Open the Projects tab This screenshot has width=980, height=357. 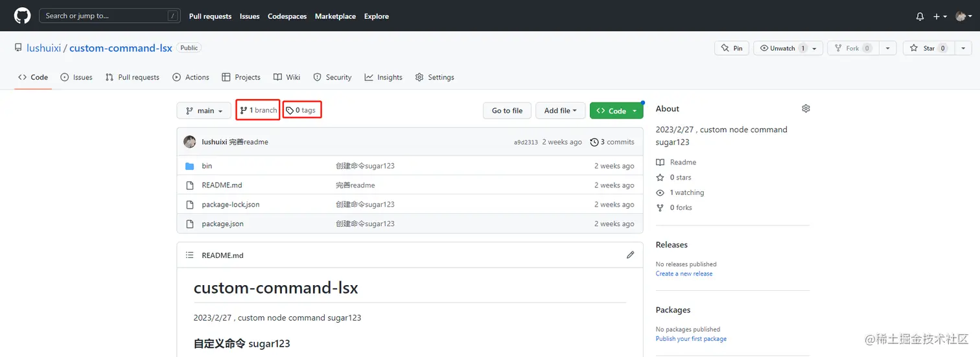(241, 77)
